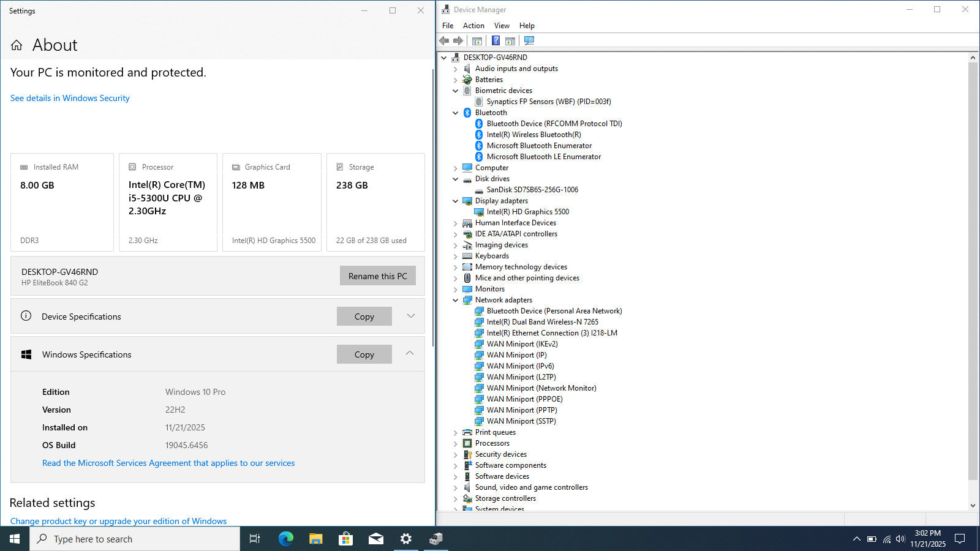Image resolution: width=980 pixels, height=551 pixels.
Task: Click the Settings home icon beside About
Action: (17, 45)
